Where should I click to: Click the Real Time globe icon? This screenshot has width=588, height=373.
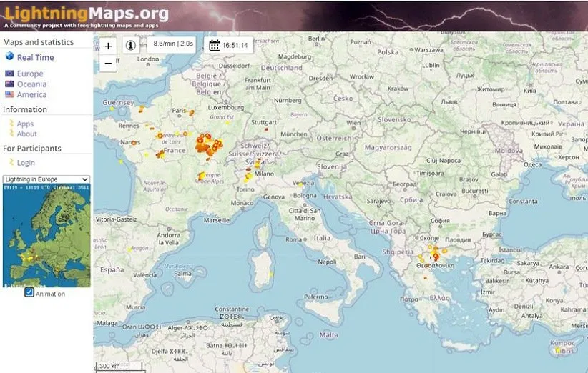coord(9,57)
